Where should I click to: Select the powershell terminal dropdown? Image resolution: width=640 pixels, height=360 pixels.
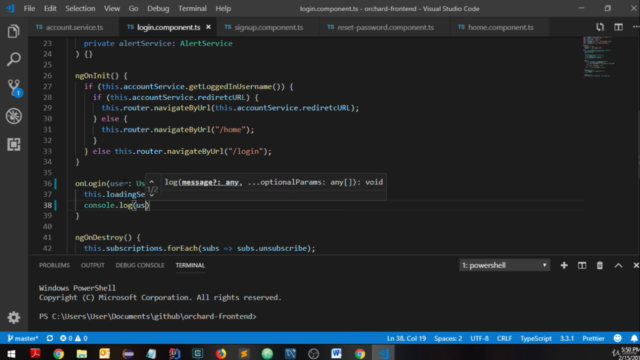(x=504, y=265)
